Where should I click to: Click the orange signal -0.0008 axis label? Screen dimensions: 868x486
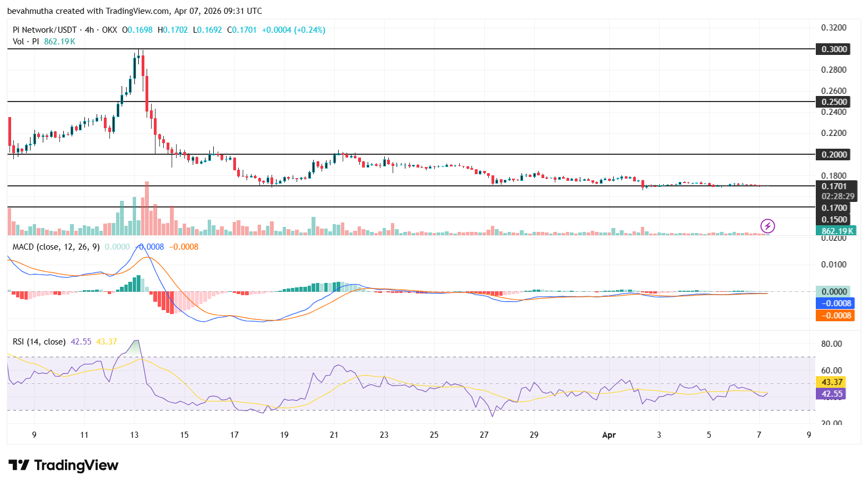click(x=835, y=316)
